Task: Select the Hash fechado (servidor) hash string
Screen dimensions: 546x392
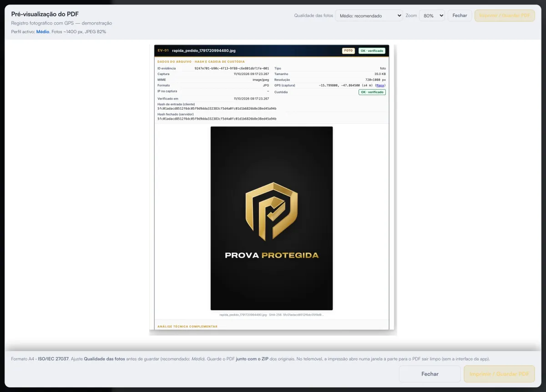Action: click(x=217, y=119)
